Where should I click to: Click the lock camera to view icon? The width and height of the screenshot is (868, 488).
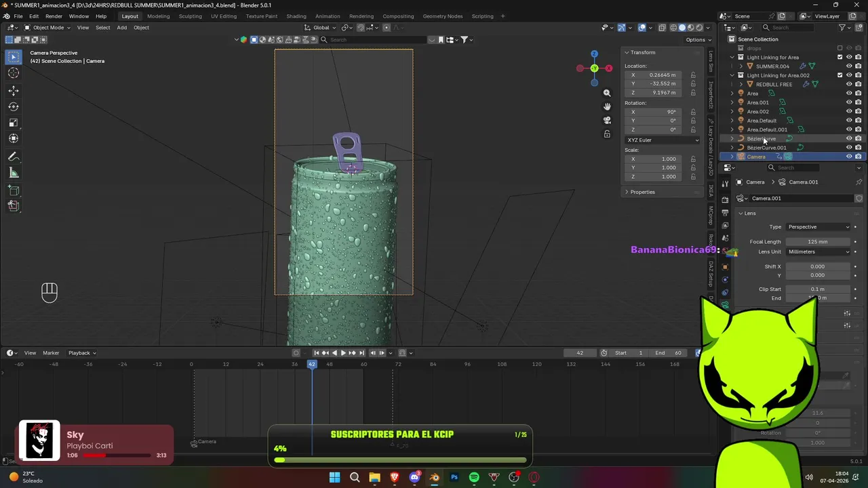tap(607, 134)
